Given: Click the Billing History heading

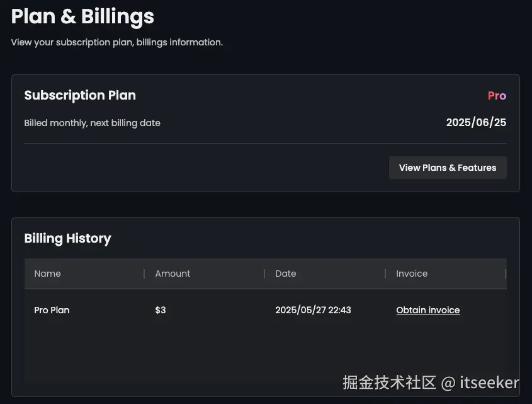Looking at the screenshot, I should coord(67,238).
